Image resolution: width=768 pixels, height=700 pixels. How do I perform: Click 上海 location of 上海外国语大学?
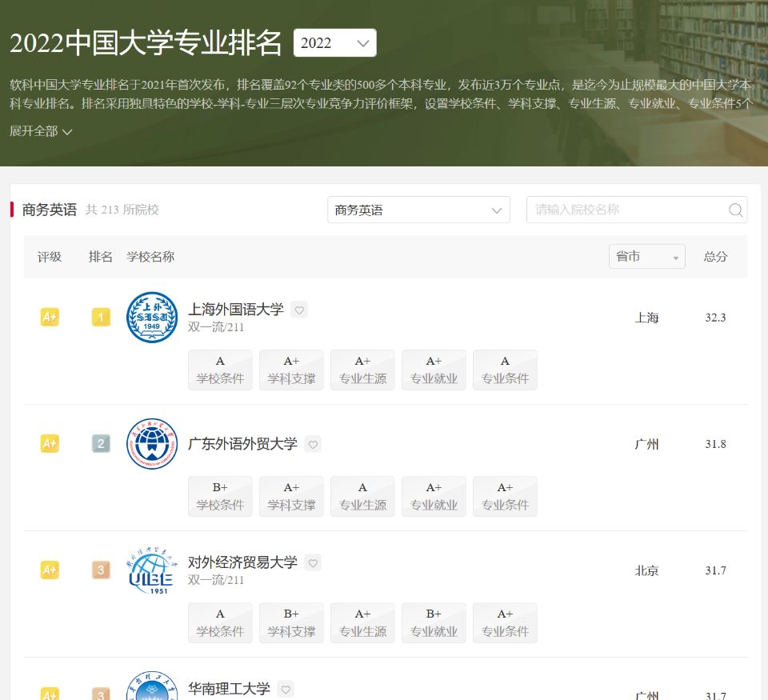(x=646, y=318)
